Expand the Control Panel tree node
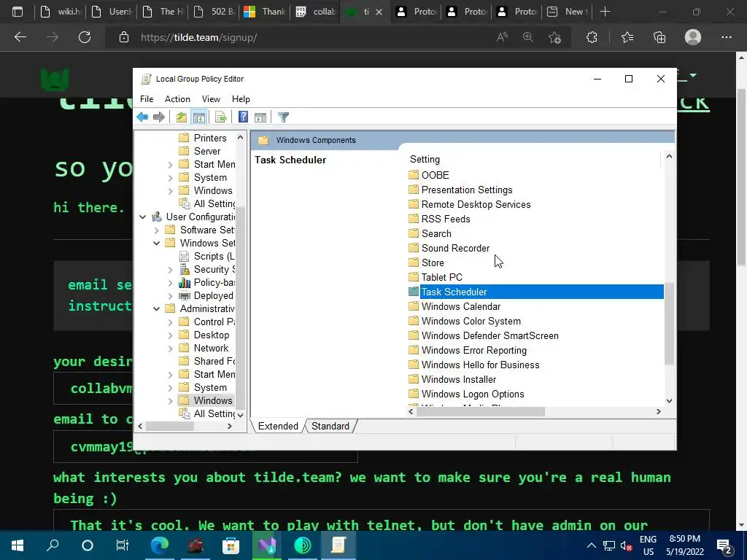The image size is (747, 560). pyautogui.click(x=170, y=322)
